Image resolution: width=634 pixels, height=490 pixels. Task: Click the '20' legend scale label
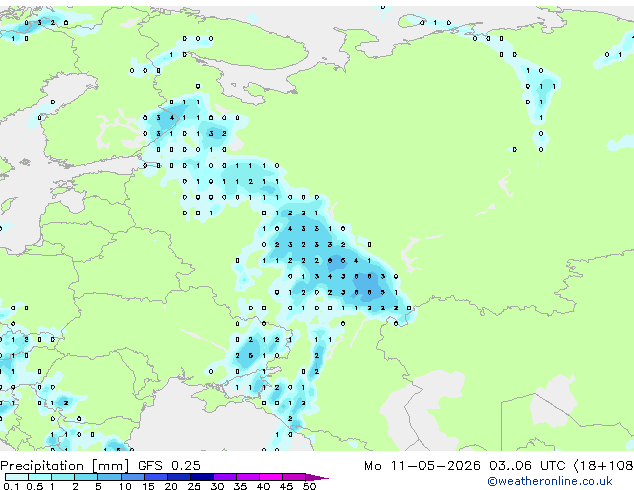[171, 486]
